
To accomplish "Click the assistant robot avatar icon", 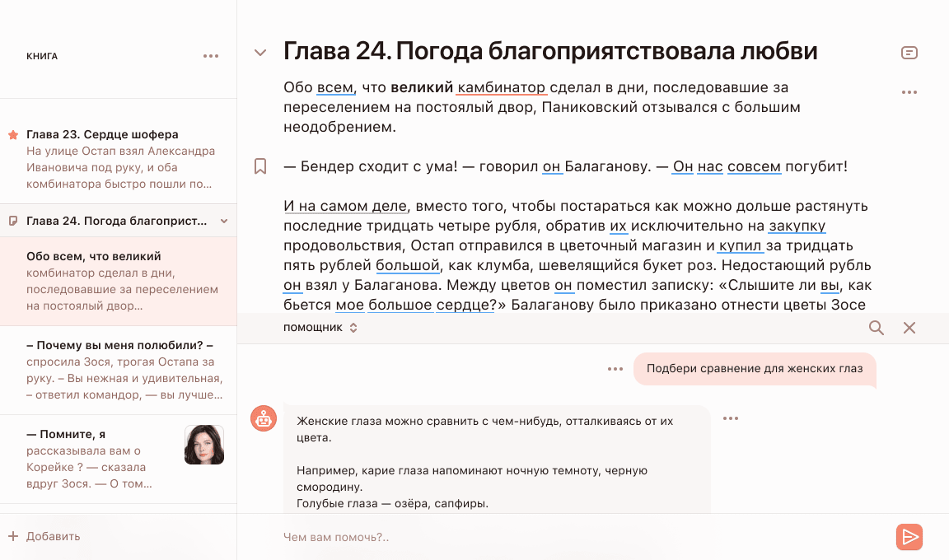I will click(264, 418).
